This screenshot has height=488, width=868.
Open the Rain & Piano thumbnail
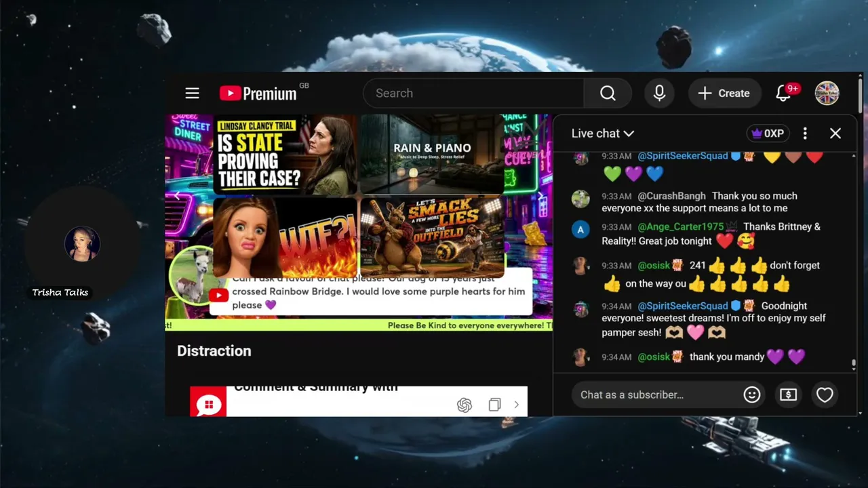coord(432,155)
